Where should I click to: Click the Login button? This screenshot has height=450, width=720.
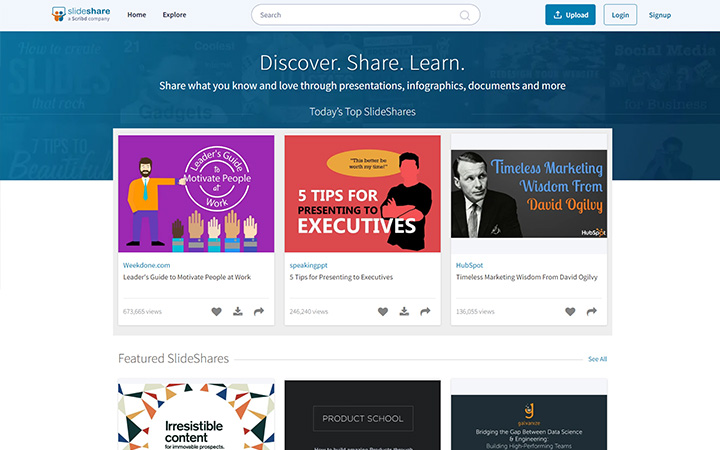621,15
